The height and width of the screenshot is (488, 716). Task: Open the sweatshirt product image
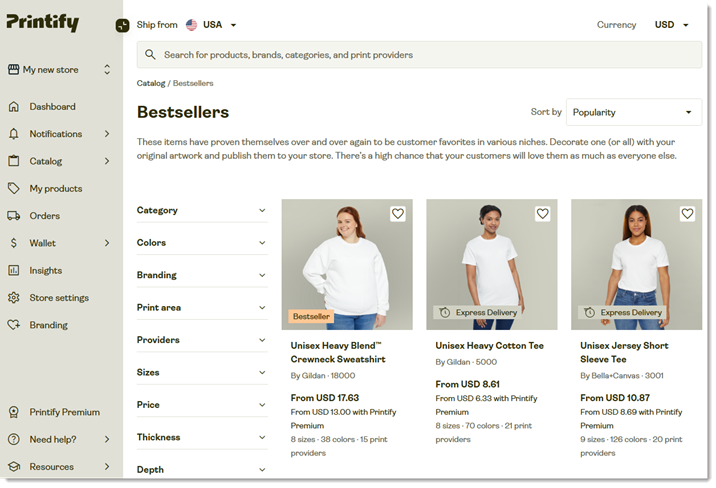click(x=347, y=264)
